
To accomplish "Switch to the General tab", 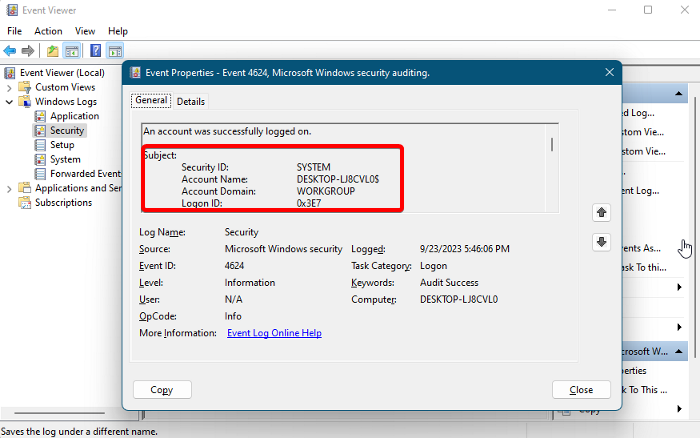I will [151, 100].
